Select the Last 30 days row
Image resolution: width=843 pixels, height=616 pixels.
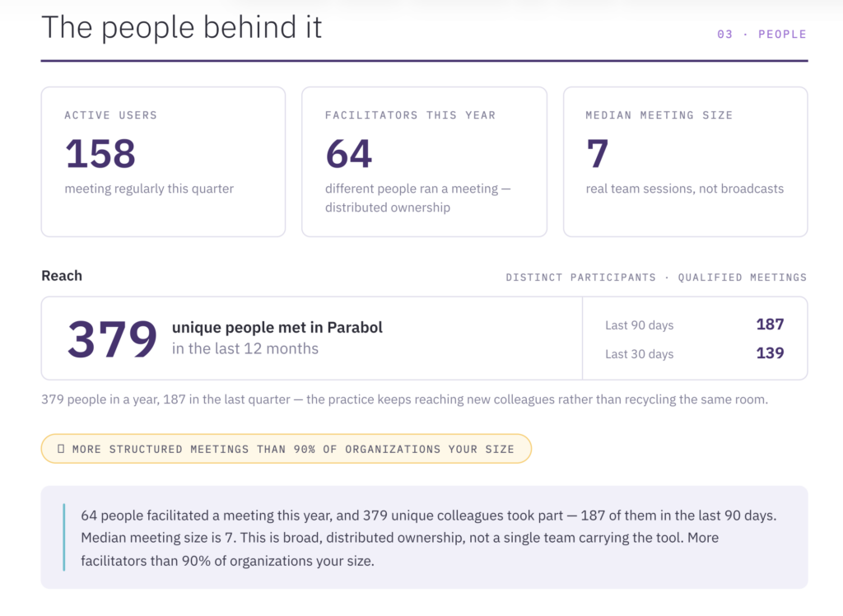(x=694, y=353)
